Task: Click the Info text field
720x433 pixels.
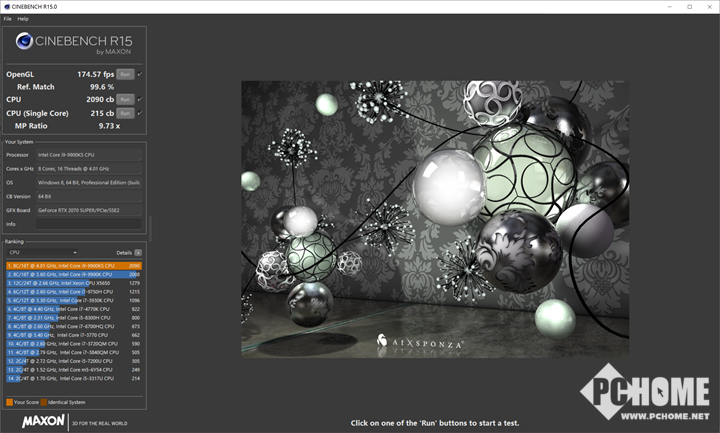Action: click(90, 224)
